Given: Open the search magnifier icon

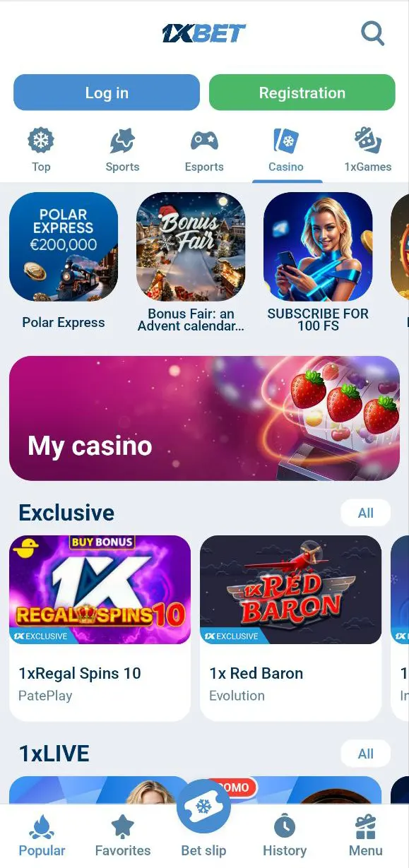Looking at the screenshot, I should (372, 33).
